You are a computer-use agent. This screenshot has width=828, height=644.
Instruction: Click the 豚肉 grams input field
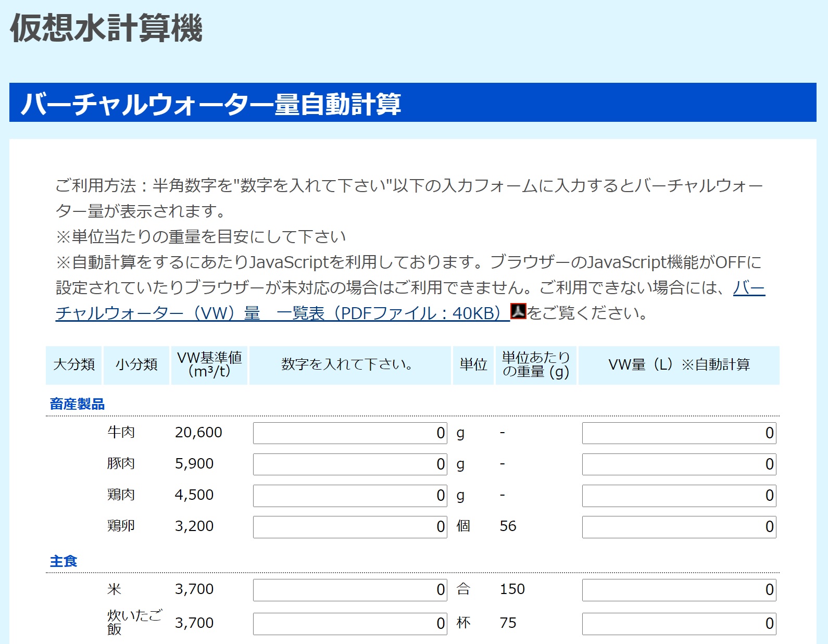tap(349, 464)
